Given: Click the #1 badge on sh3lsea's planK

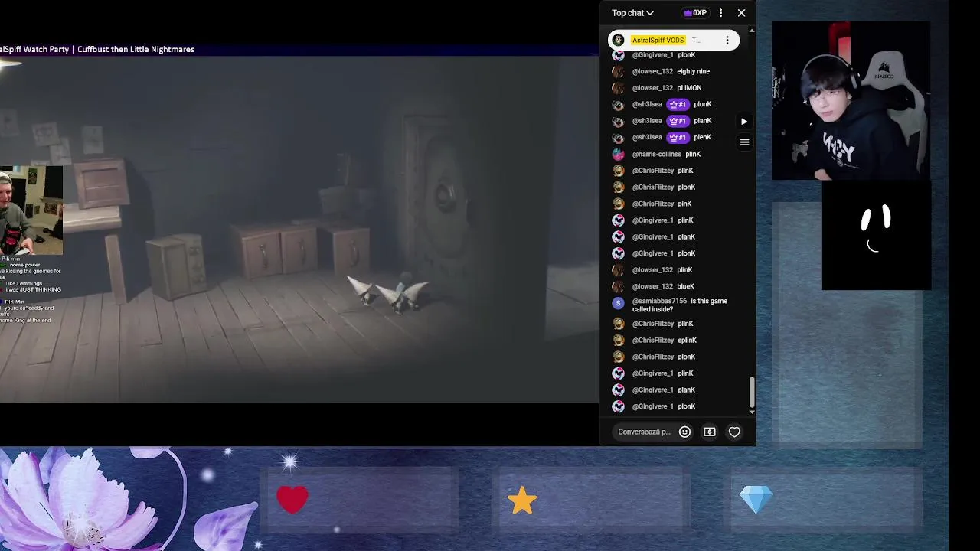Looking at the screenshot, I should [x=678, y=121].
